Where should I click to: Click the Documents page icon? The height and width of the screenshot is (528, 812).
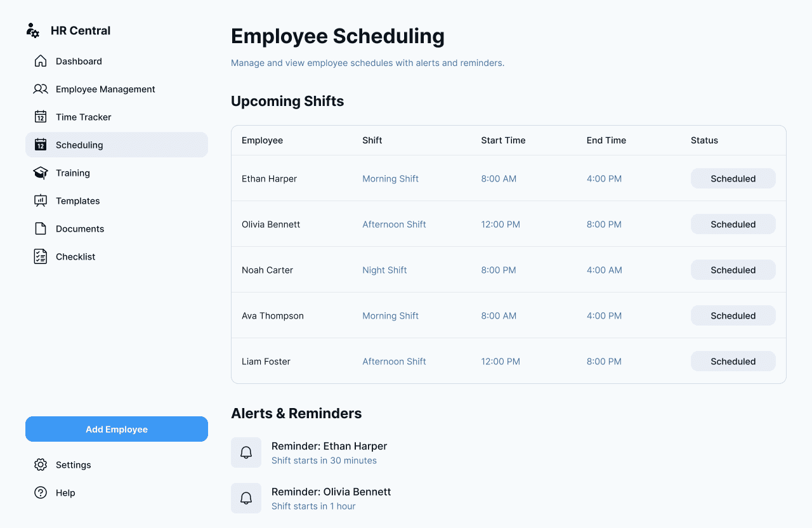pyautogui.click(x=40, y=228)
